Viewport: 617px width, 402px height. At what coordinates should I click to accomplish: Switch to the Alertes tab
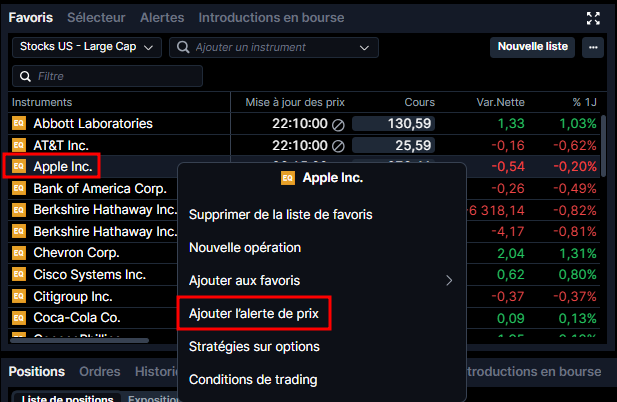point(161,18)
